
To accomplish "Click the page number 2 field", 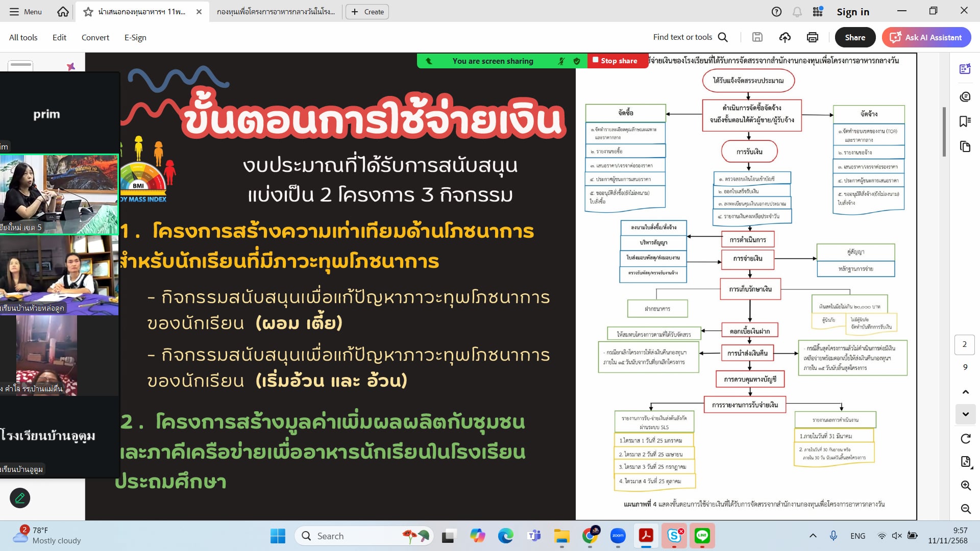I will click(964, 344).
